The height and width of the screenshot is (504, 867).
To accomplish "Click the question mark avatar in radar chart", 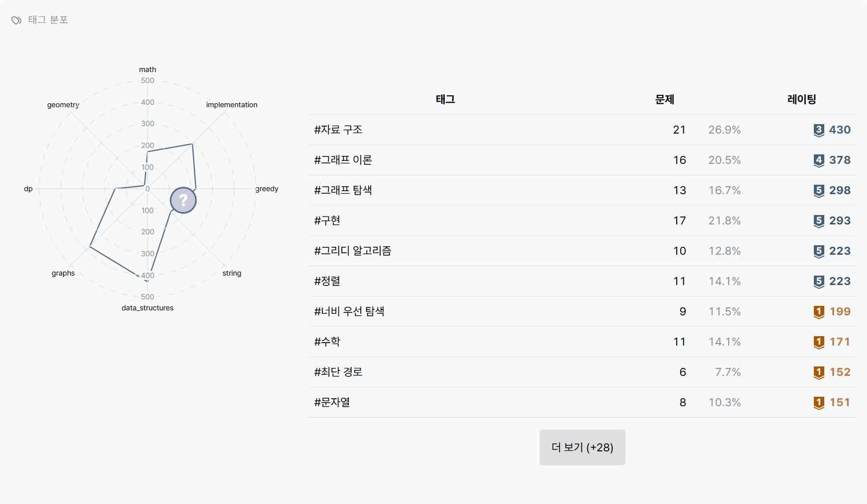I will 183,200.
